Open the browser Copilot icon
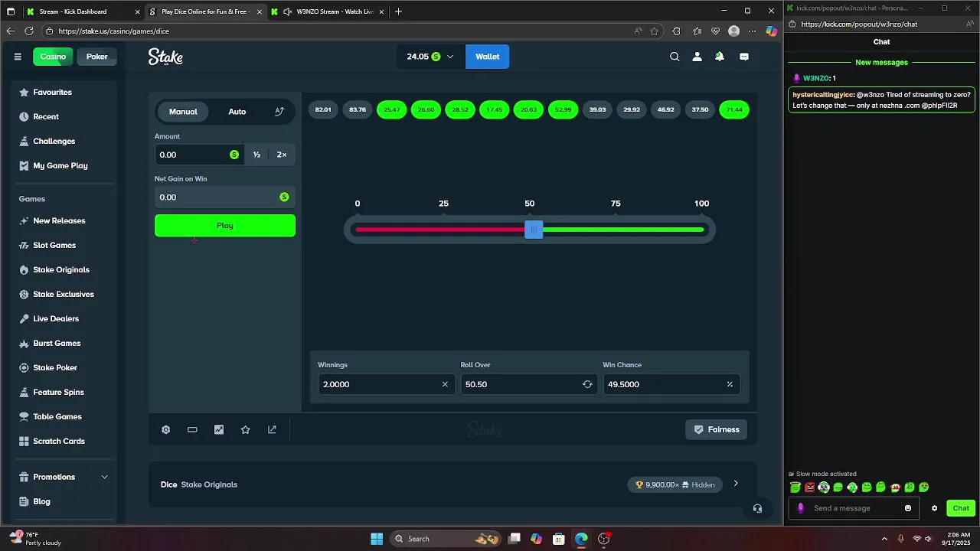The image size is (980, 551). (x=771, y=31)
